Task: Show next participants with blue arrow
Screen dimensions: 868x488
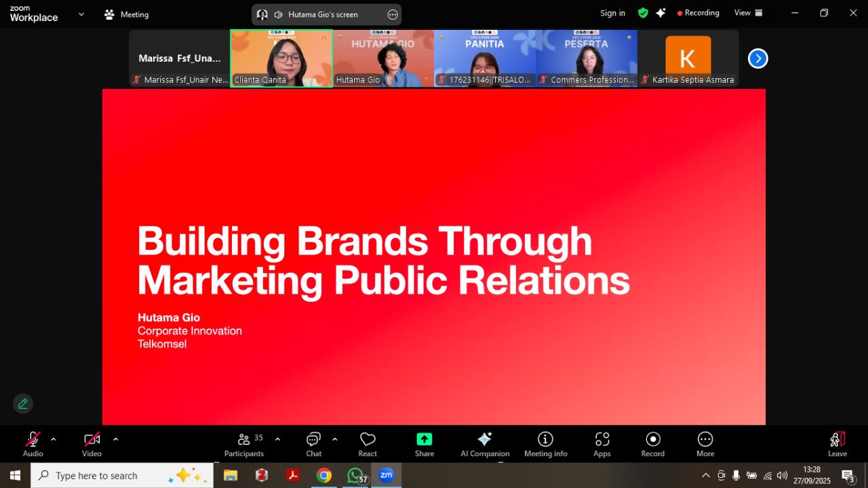Action: click(x=757, y=59)
